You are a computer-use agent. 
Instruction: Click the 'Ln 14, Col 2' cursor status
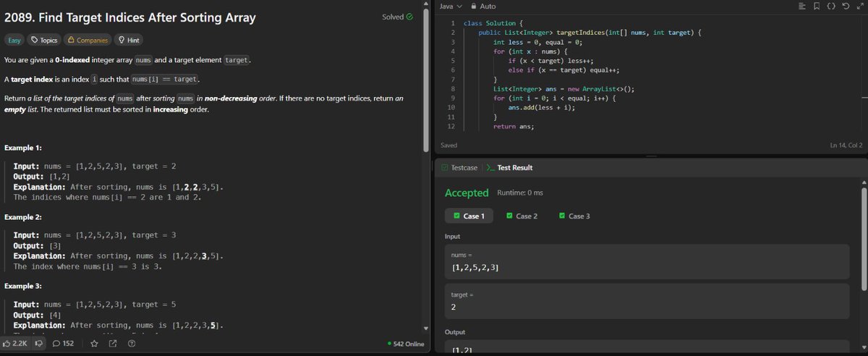(847, 145)
